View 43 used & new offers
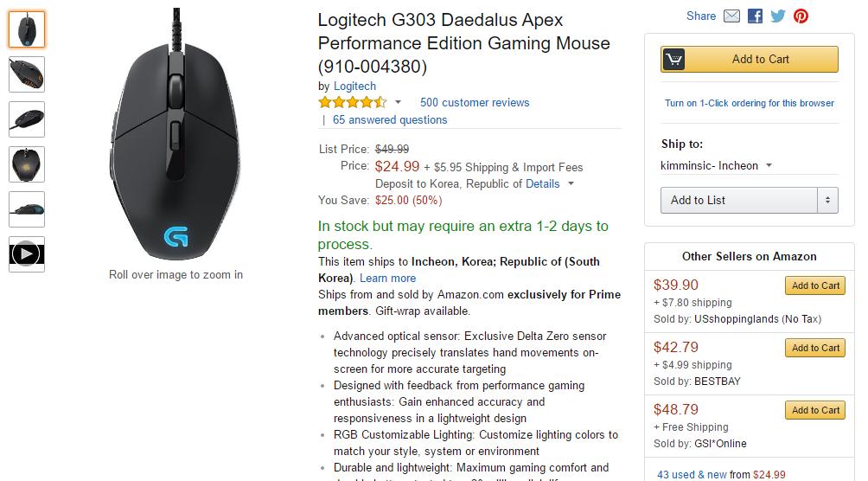Screen dimensions: 868x481 click(x=692, y=474)
